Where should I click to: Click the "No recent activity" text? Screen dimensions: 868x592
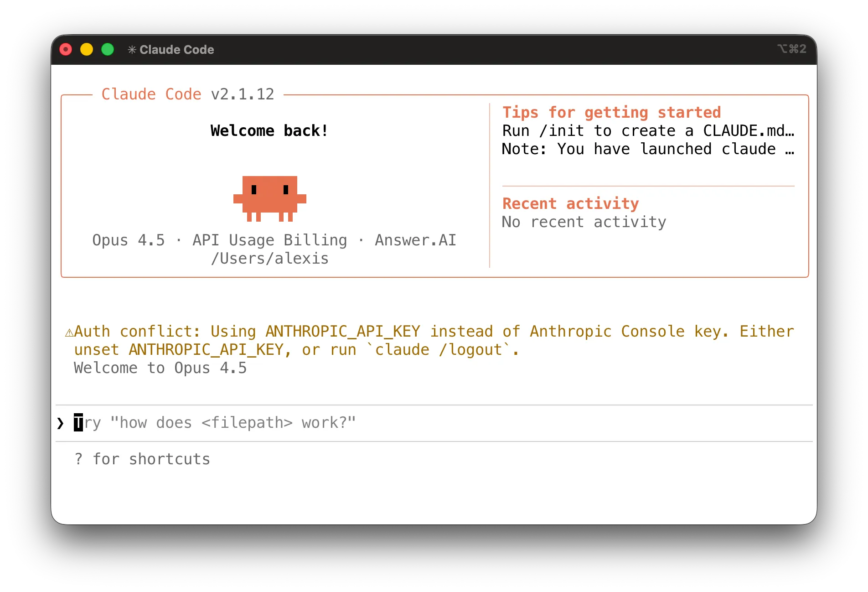[x=584, y=222]
